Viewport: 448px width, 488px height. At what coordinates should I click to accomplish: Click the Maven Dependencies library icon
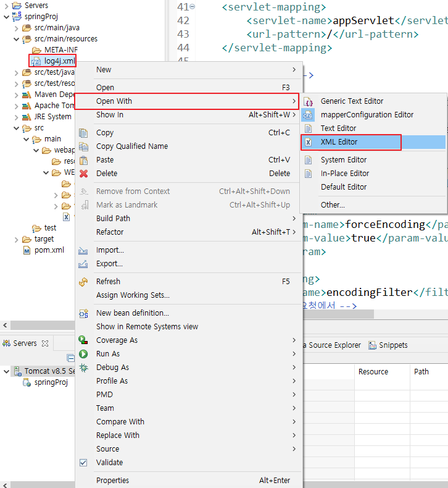tap(27, 95)
